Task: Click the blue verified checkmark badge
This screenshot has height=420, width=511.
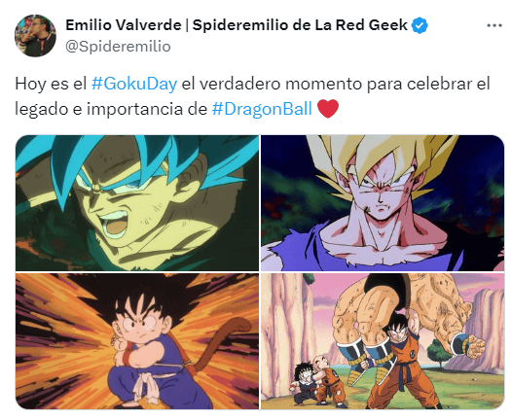Action: click(x=420, y=25)
